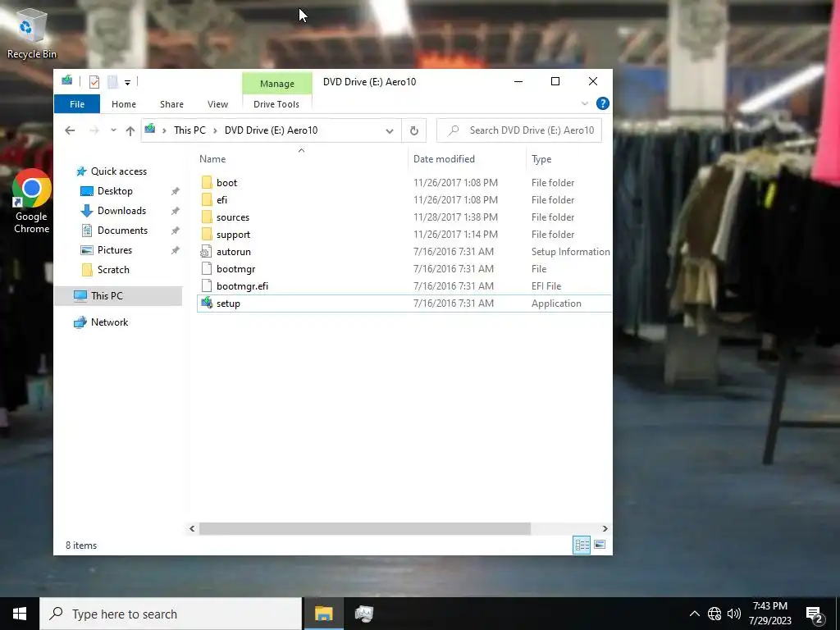The width and height of the screenshot is (840, 630).
Task: Go back using the Back arrow
Action: coord(70,130)
